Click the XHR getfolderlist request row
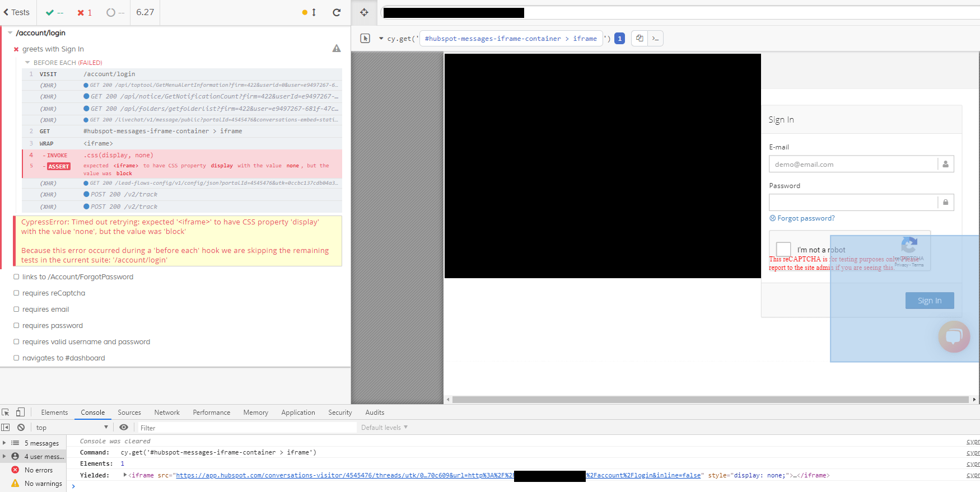Image resolution: width=980 pixels, height=492 pixels. point(182,109)
